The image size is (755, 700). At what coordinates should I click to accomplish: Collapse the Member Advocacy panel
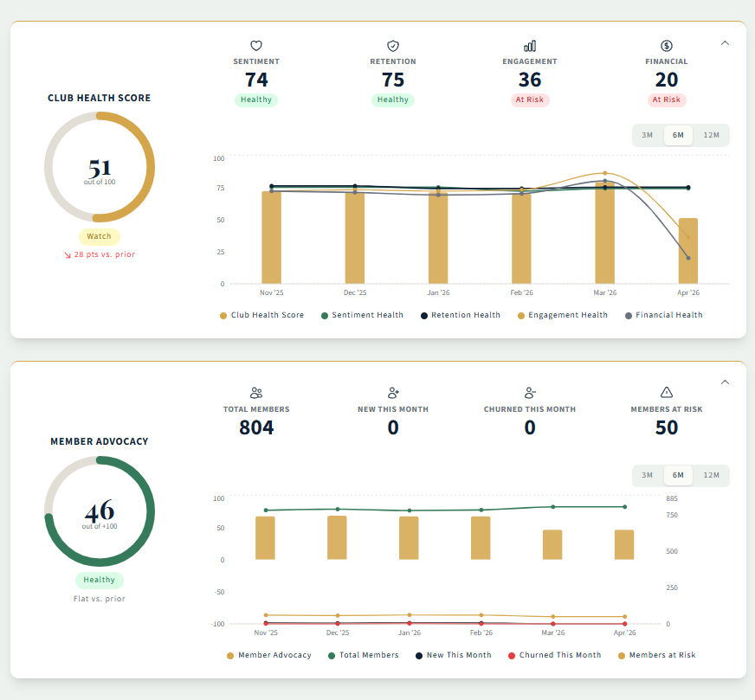[x=725, y=382]
